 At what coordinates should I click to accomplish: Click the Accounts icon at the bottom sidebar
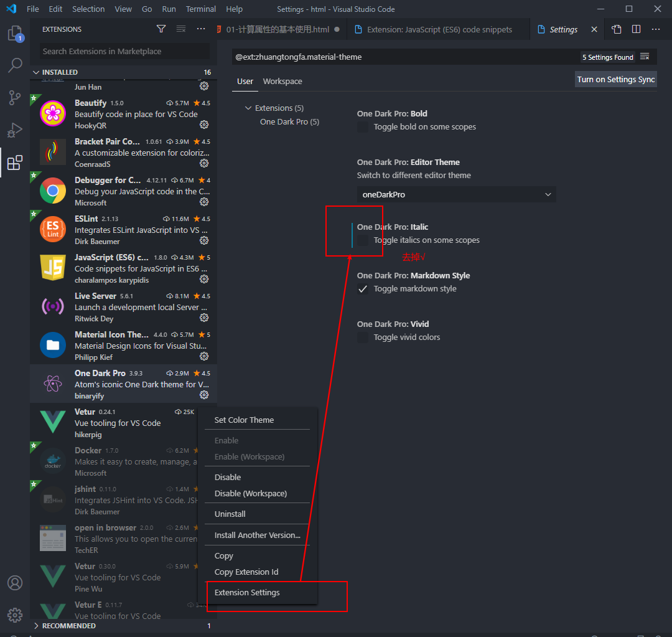15,583
